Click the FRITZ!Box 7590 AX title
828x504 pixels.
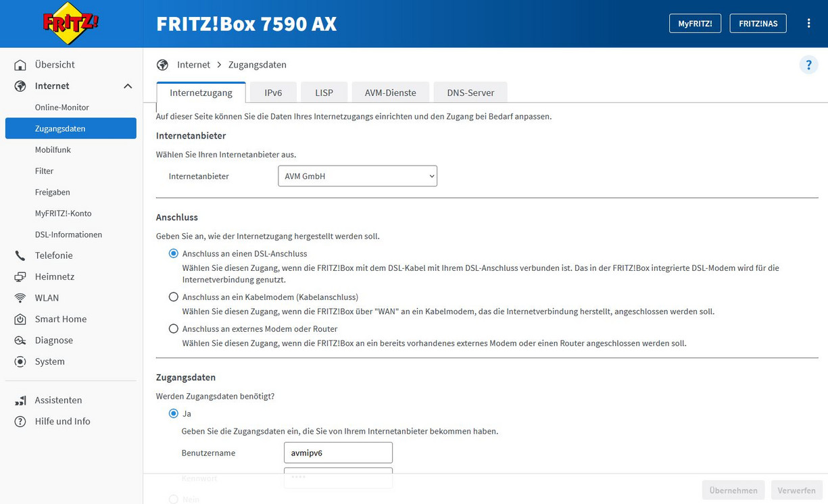pyautogui.click(x=247, y=24)
